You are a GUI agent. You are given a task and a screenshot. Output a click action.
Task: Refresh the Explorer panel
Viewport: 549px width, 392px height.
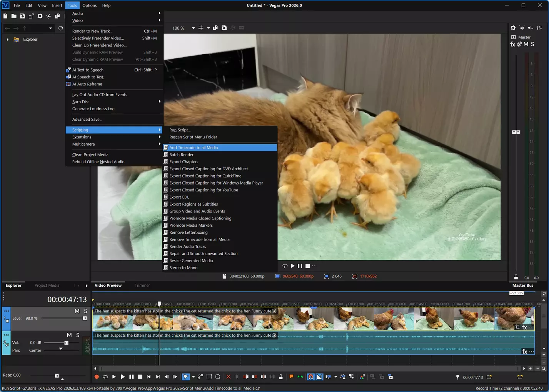(x=60, y=28)
